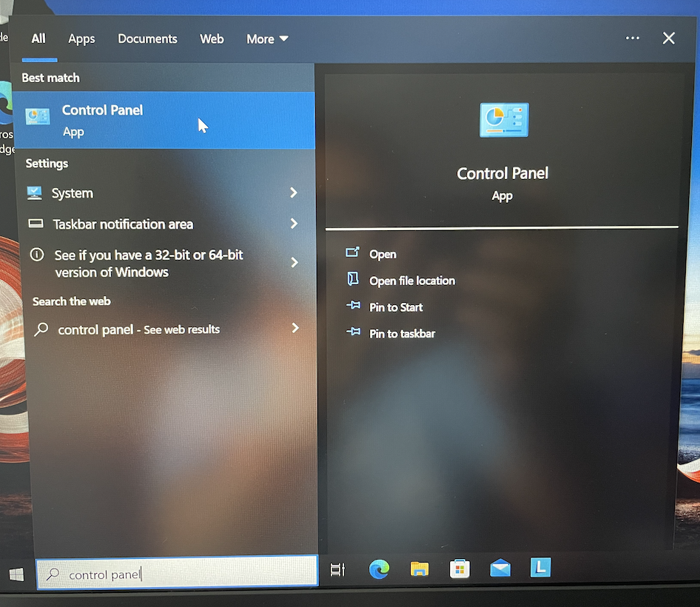The width and height of the screenshot is (700, 607).
Task: Click the info icon beside 32-bit or 64-bit
Action: 37,255
